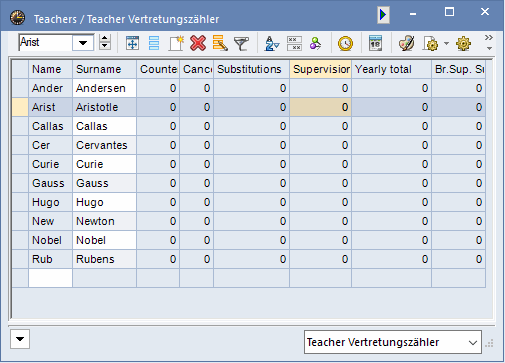Image resolution: width=505 pixels, height=363 pixels.
Task: Click the row selector for the Arist row
Action: [x=20, y=107]
